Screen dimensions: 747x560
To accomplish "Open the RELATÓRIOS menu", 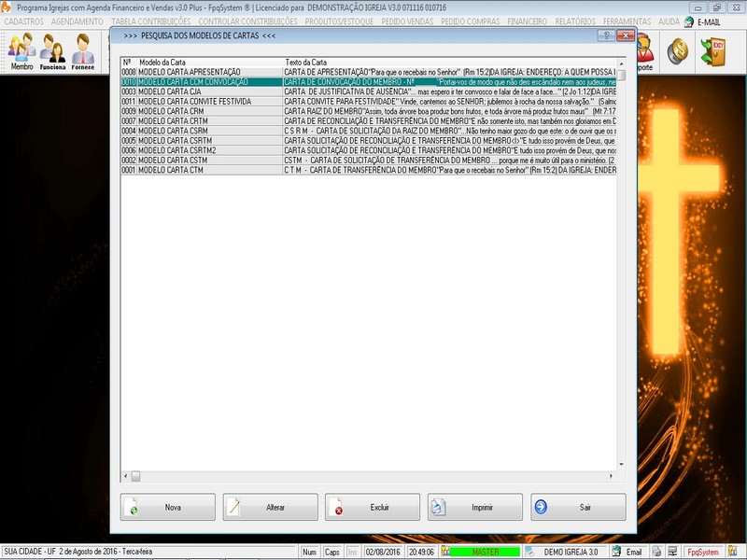I will coord(575,21).
